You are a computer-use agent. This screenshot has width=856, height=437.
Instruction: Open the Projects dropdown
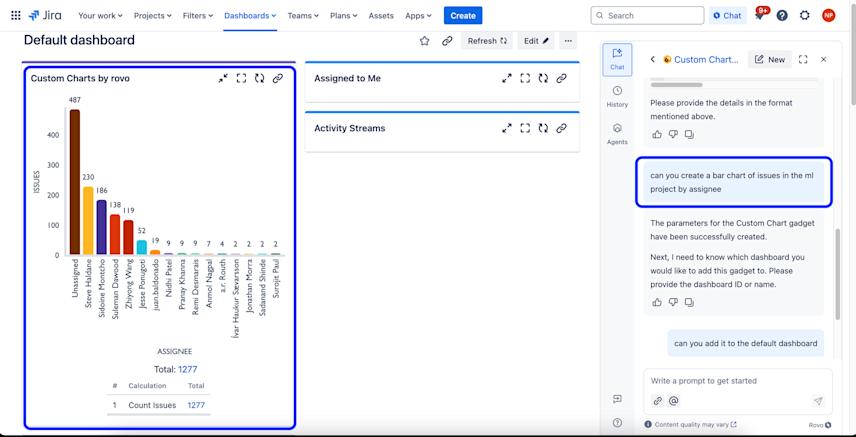153,16
